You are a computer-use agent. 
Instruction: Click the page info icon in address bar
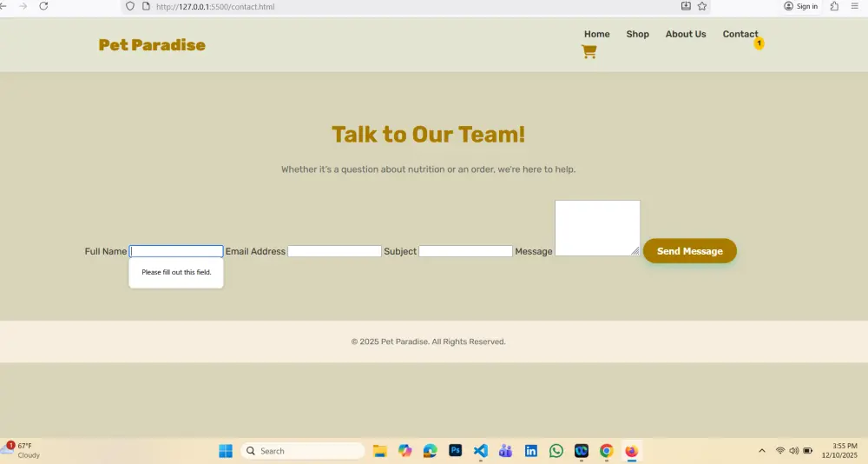(x=146, y=6)
